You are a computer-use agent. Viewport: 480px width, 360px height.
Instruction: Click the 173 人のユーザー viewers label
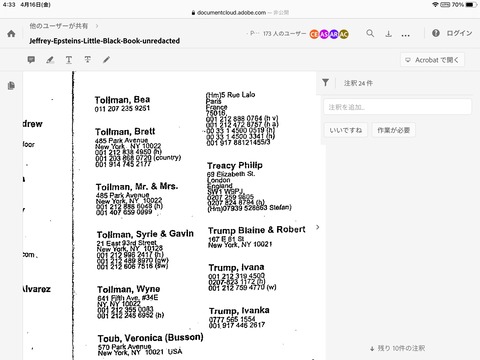click(284, 33)
